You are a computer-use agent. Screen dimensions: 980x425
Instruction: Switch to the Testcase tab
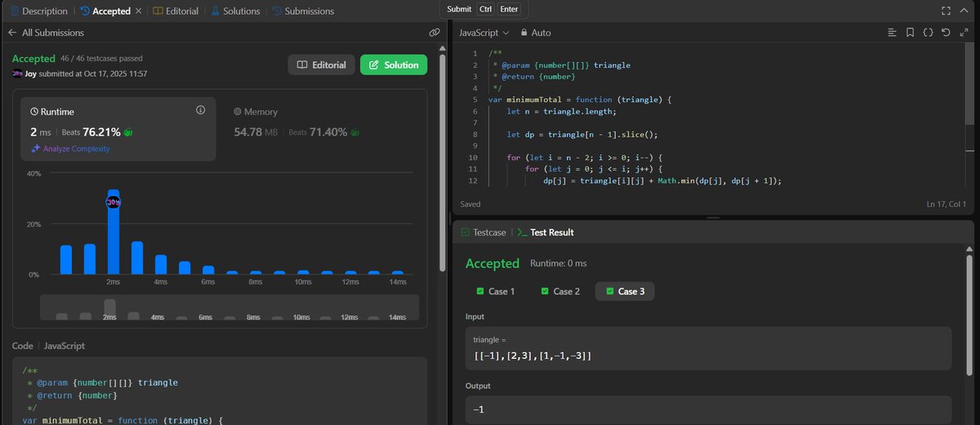pyautogui.click(x=483, y=232)
